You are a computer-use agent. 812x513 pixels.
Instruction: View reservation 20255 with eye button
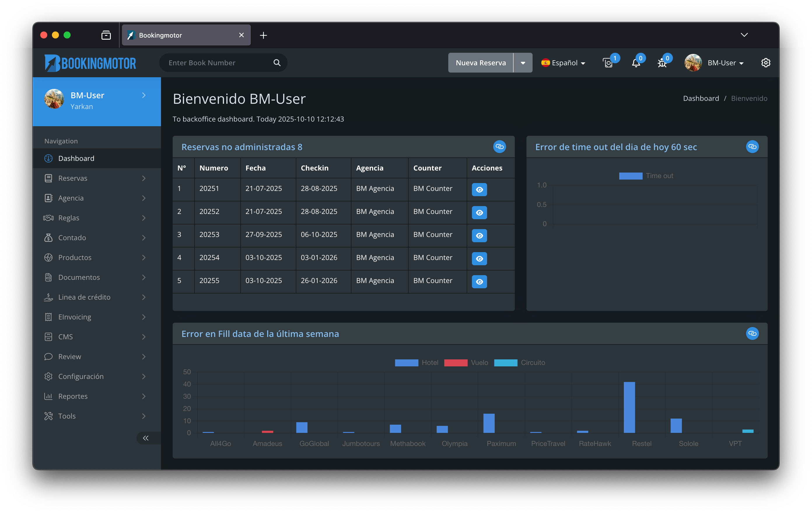479,282
